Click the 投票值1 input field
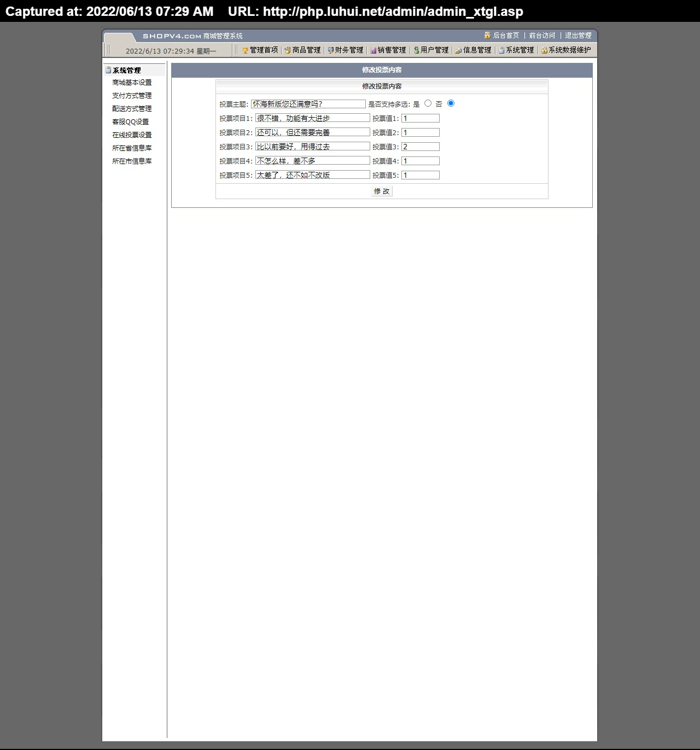The width and height of the screenshot is (700, 750). 421,118
